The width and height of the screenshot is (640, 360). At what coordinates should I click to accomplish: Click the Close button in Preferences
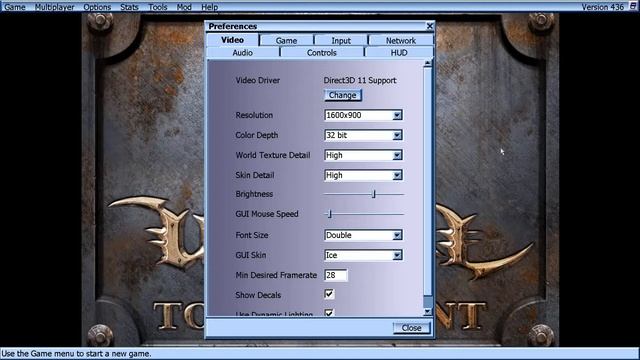point(411,328)
